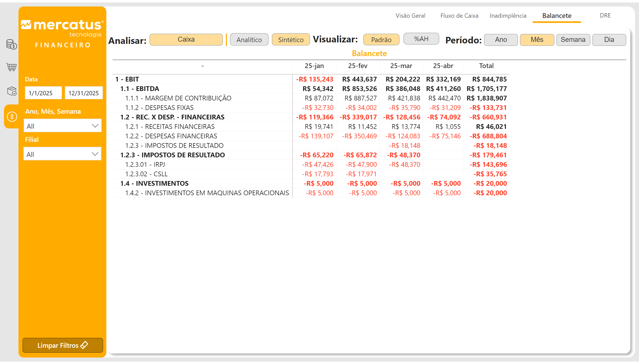Choose the Ano period button
Image resolution: width=639 pixels, height=364 pixels.
coord(500,40)
